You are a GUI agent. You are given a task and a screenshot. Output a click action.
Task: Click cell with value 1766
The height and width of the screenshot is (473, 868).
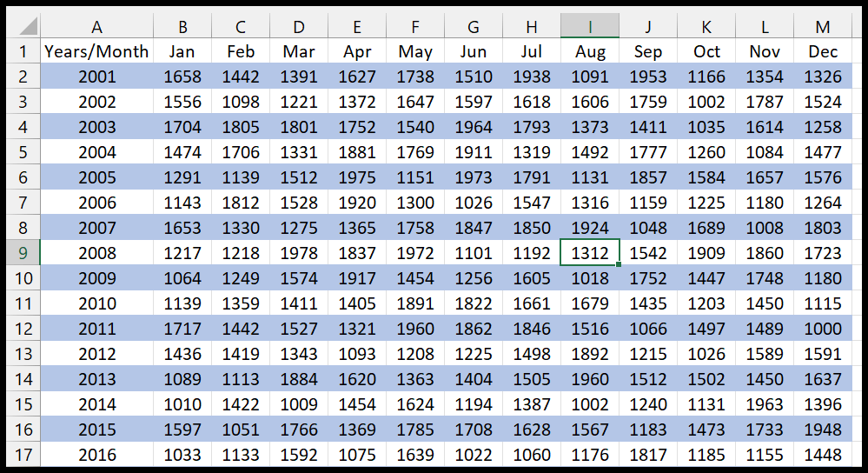click(299, 430)
